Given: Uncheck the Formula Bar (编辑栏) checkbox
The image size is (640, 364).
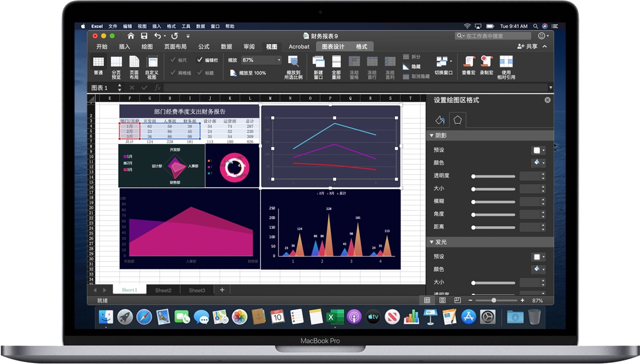Looking at the screenshot, I should [200, 59].
